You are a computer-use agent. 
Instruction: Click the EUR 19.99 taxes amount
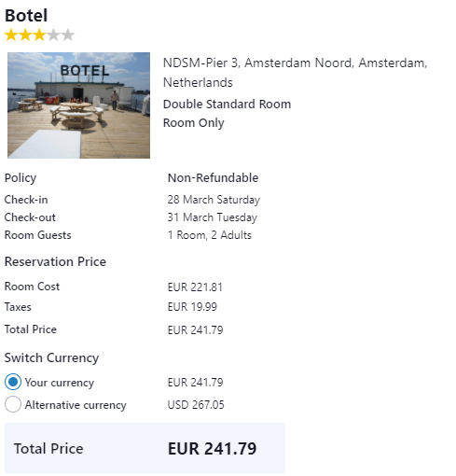click(x=192, y=307)
